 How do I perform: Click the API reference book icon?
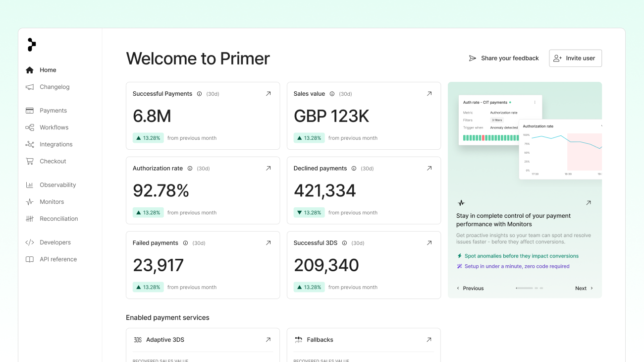point(30,259)
